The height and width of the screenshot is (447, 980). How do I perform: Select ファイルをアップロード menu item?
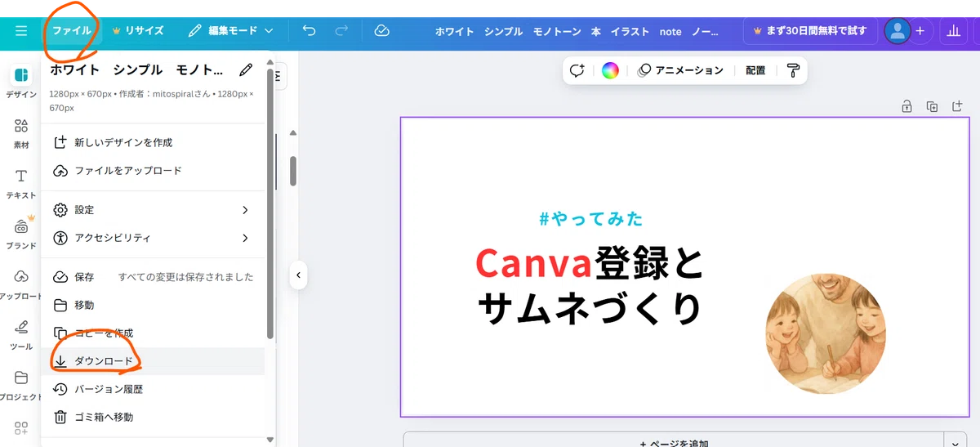154,171
